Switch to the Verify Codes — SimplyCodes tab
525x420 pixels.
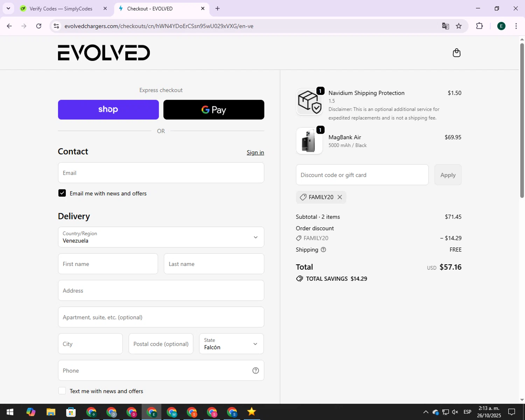(x=61, y=8)
